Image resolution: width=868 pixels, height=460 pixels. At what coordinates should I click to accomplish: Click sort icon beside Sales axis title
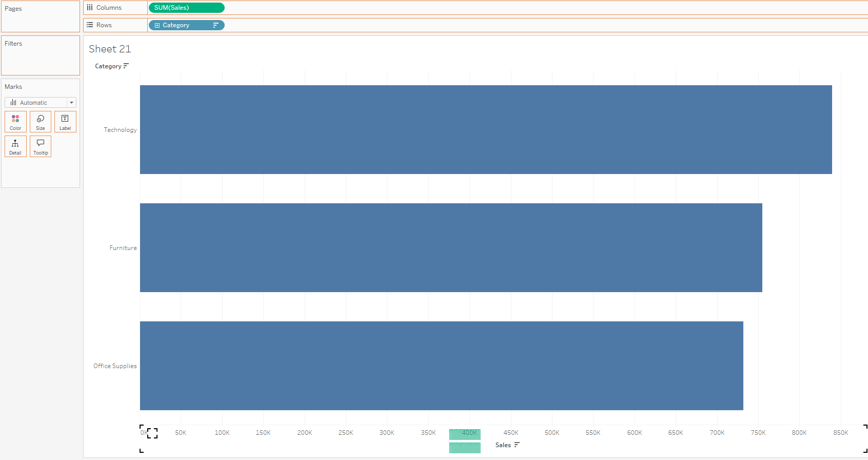click(517, 445)
